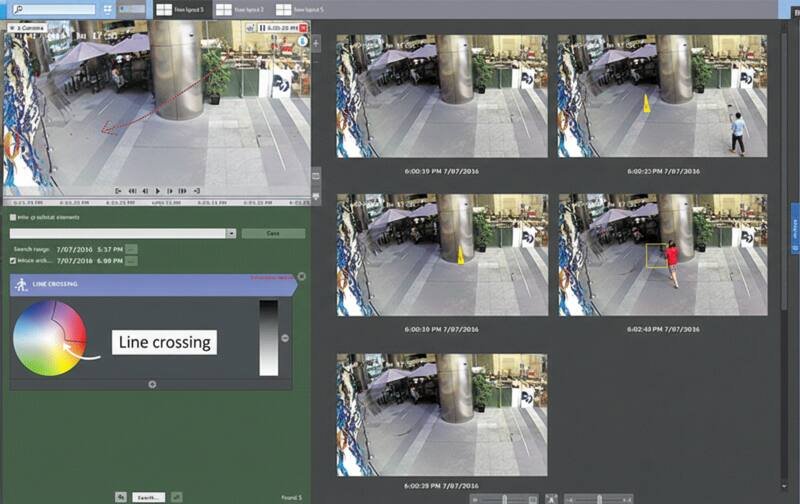The width and height of the screenshot is (800, 504).
Task: Adjust the right zoom slider at bottom
Action: (599, 499)
